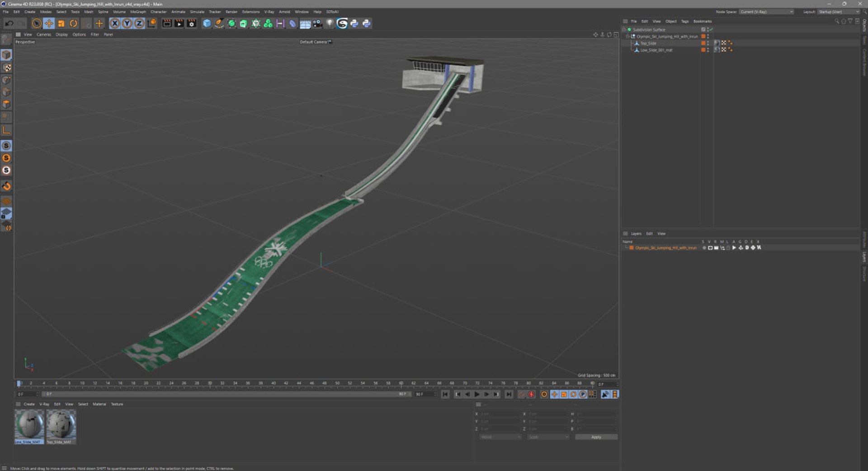Toggle autokeying record button

(x=531, y=395)
